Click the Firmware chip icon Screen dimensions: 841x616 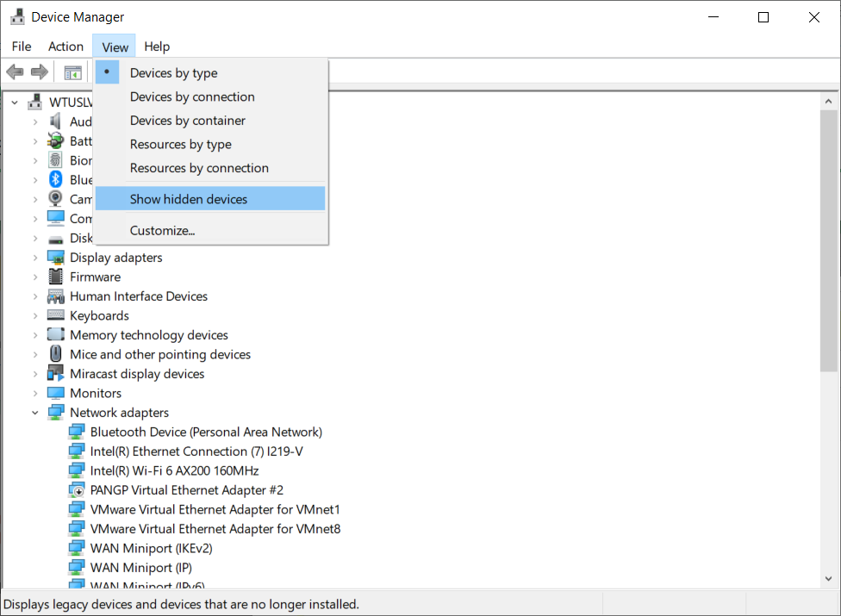pyautogui.click(x=56, y=277)
